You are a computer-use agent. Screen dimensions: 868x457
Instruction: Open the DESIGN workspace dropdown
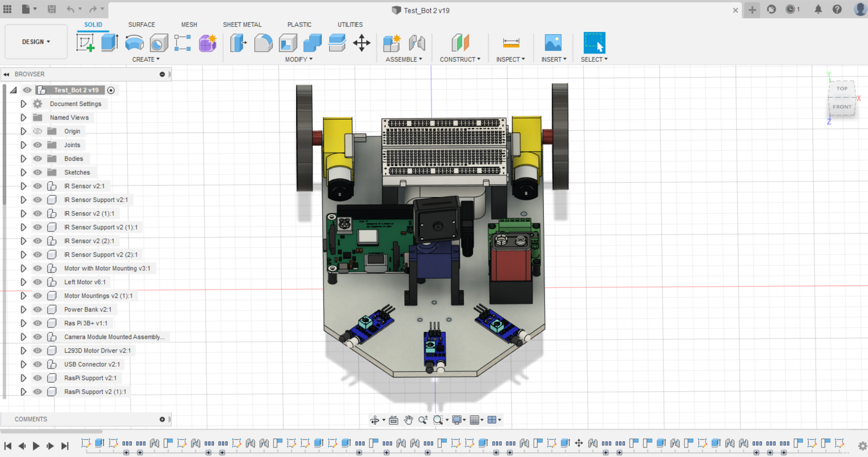pos(36,42)
